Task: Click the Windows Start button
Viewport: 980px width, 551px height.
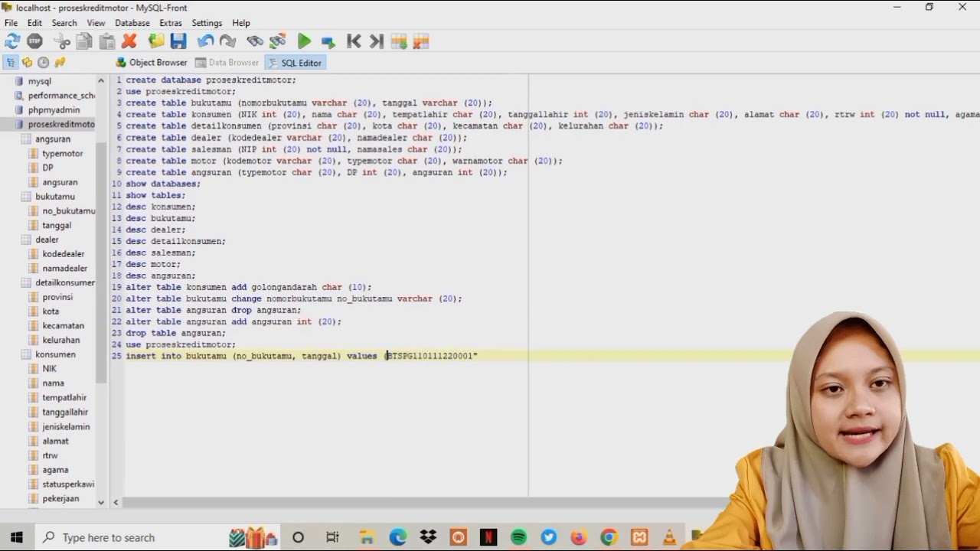Action: coord(17,537)
